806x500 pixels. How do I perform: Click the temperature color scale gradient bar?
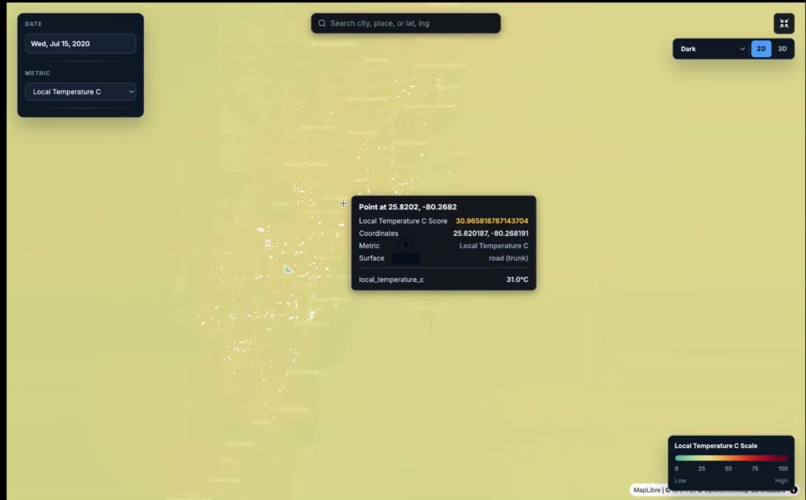coord(731,457)
